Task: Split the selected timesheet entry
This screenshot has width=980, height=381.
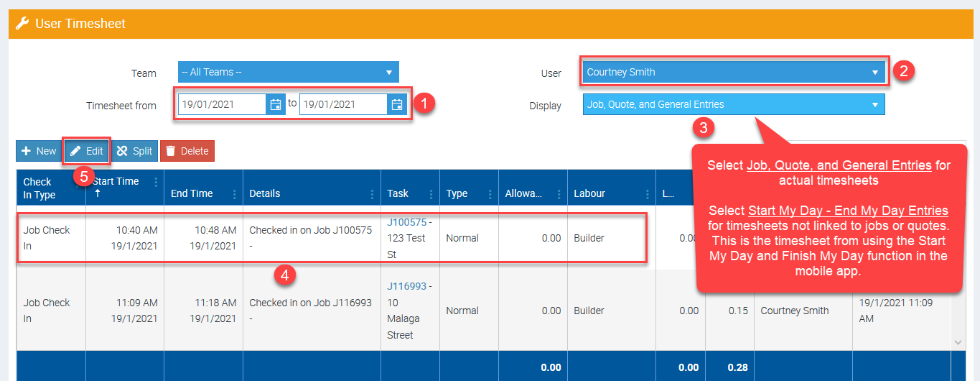Action: [135, 151]
